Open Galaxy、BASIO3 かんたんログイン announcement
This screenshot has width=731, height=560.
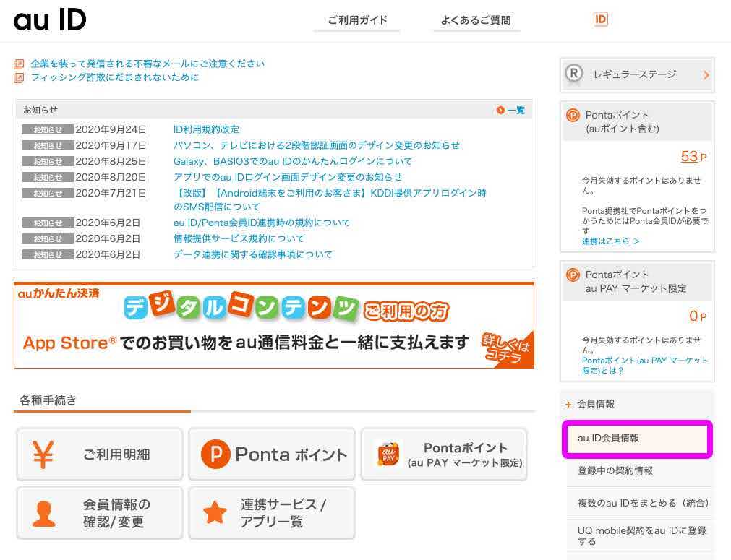click(x=292, y=160)
